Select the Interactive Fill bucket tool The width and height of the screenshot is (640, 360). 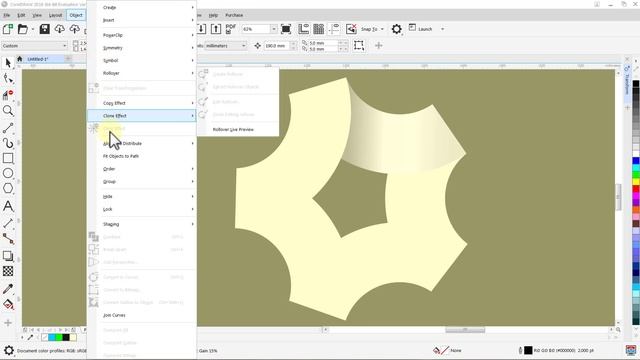tap(8, 304)
